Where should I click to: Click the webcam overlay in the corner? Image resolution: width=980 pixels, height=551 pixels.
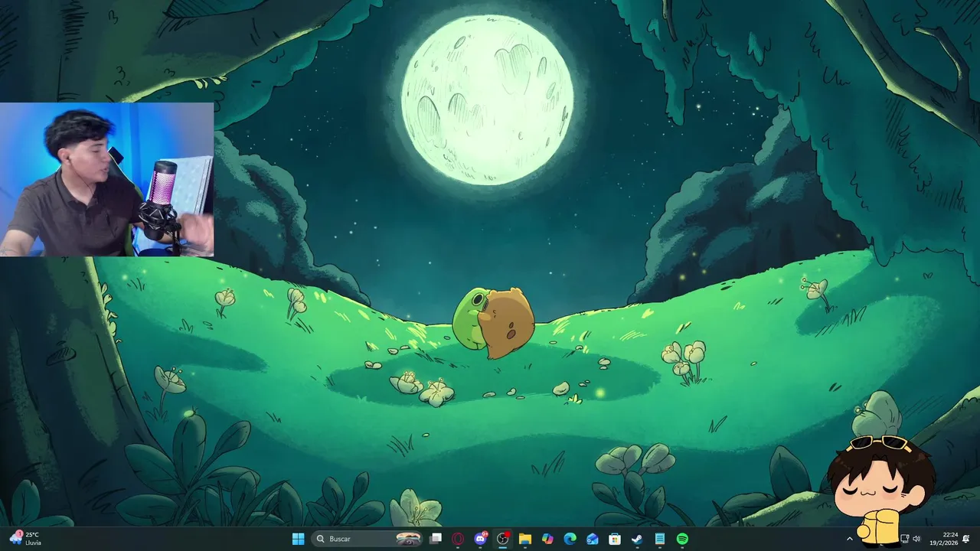[x=106, y=179]
